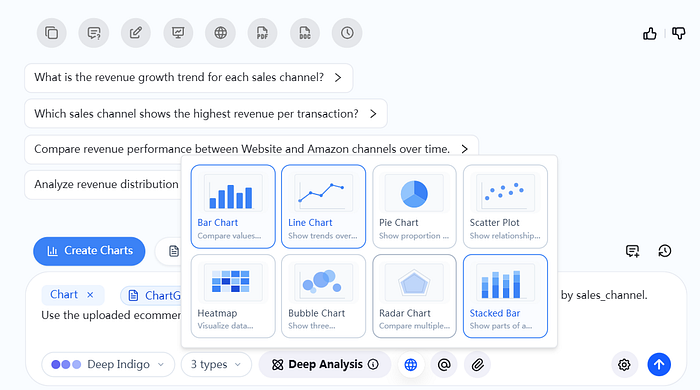Open the Deep Indigo color theme dropdown
Screen dimensions: 700x390
click(108, 365)
